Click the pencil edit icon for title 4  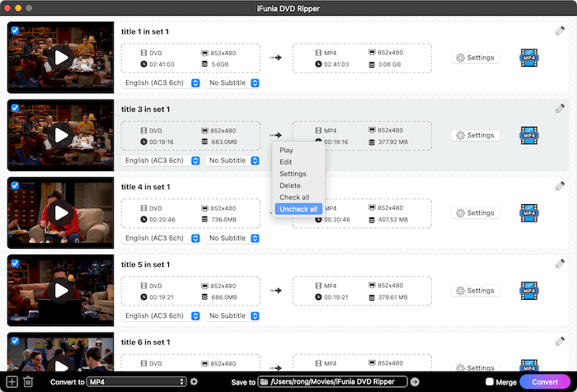pyautogui.click(x=560, y=186)
